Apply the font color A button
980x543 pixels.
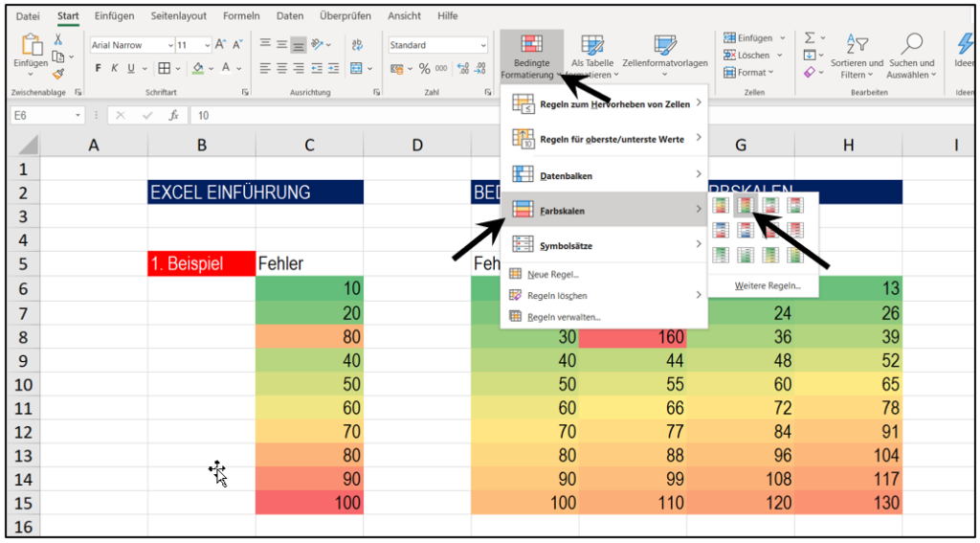(224, 68)
